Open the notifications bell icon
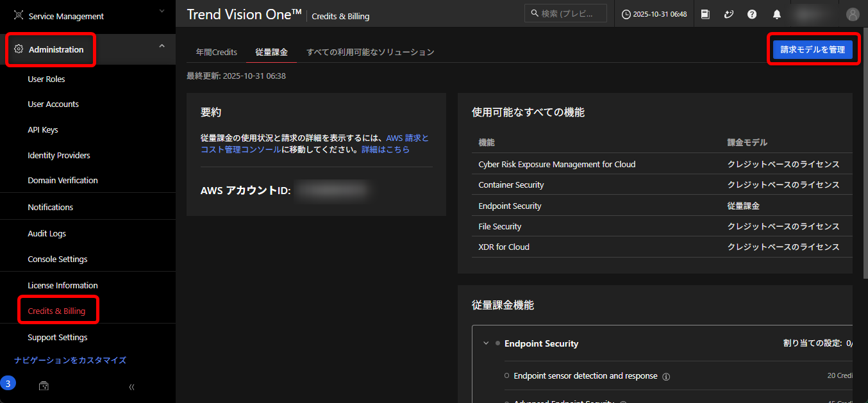Viewport: 868px width, 403px height. (777, 14)
